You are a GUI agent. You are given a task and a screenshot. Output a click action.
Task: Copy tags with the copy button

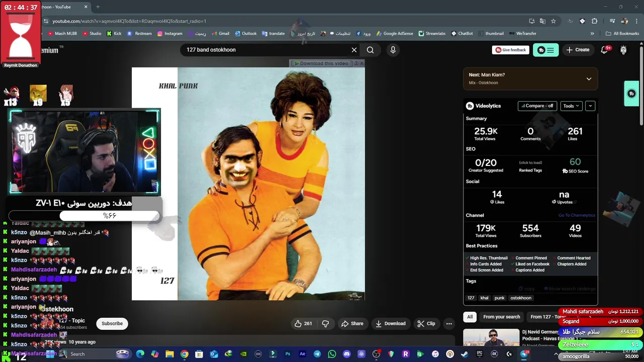tap(527, 289)
